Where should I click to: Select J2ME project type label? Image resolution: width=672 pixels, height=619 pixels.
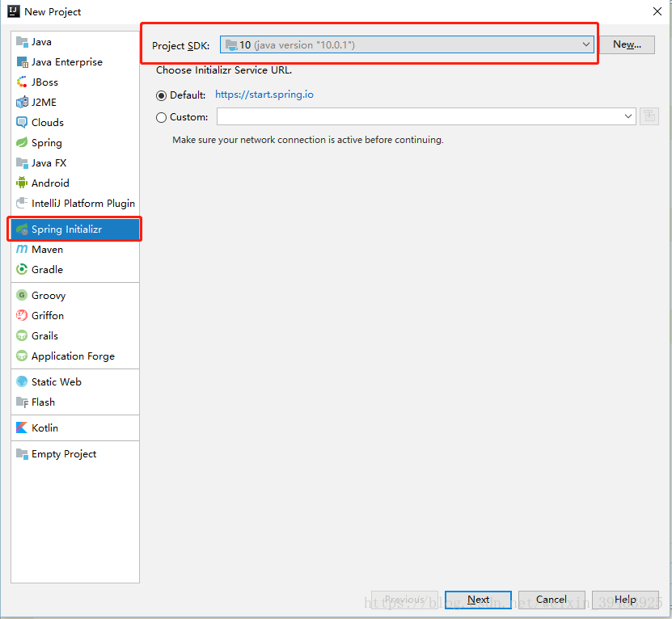click(x=44, y=103)
